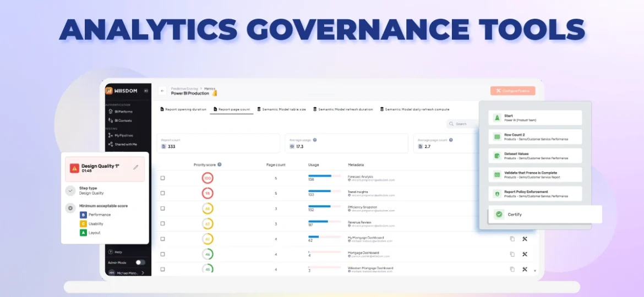Screen dimensions: 644x297
Task: Click the BI Contexts sidebar icon
Action: (x=111, y=120)
